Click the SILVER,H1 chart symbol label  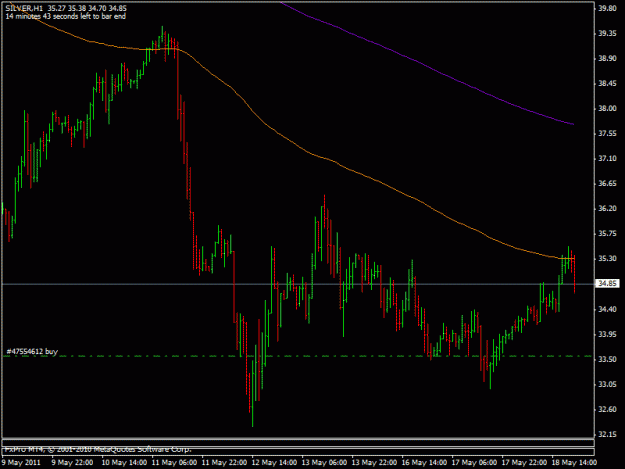pos(24,8)
